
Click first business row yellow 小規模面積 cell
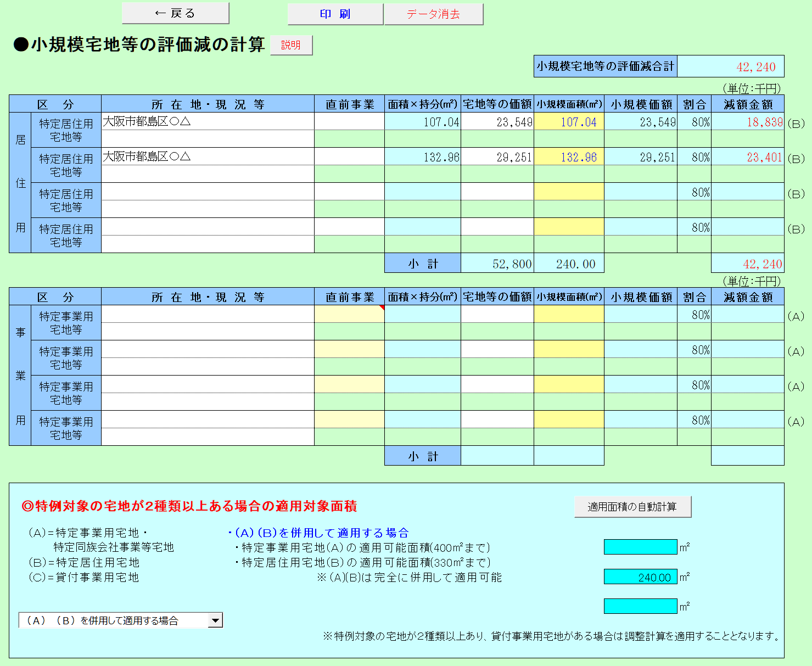coord(569,314)
